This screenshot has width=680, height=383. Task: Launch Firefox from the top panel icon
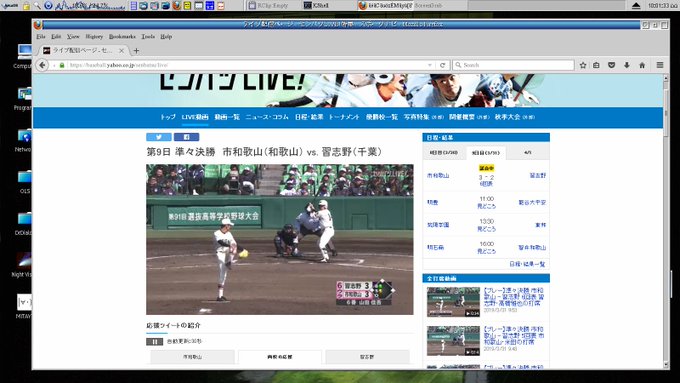(177, 6)
